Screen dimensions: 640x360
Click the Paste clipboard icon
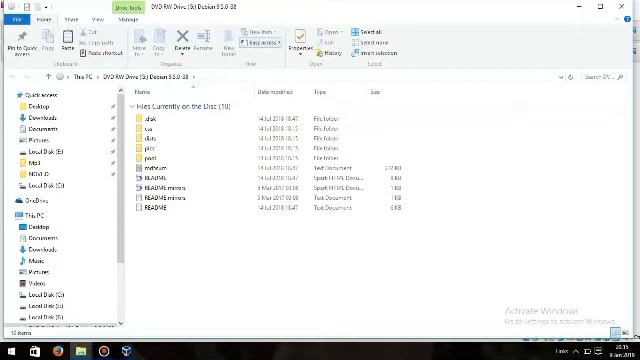coord(68,37)
